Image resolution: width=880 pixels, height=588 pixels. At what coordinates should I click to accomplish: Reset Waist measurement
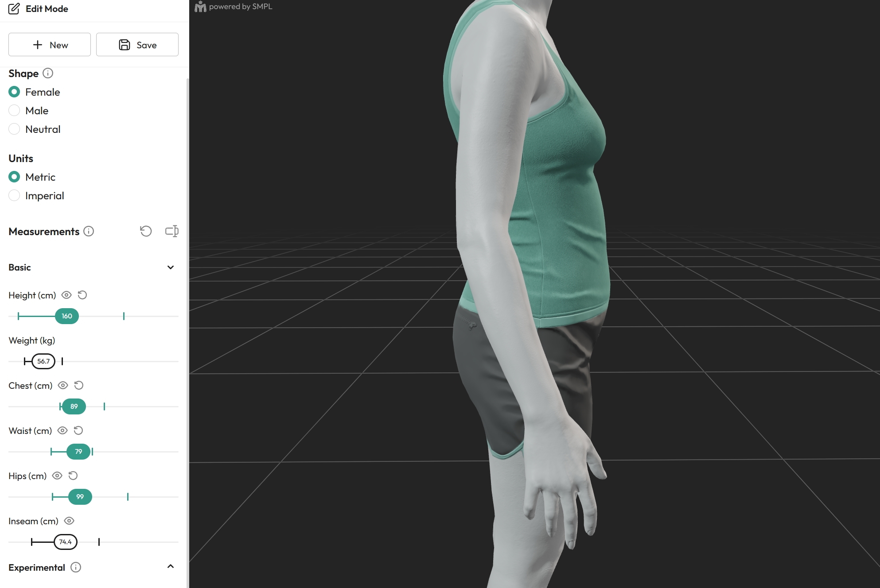coord(78,430)
